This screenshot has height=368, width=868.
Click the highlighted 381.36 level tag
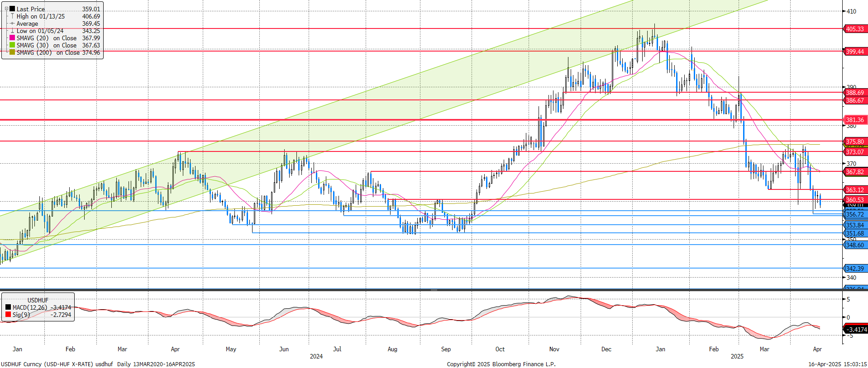(x=855, y=120)
